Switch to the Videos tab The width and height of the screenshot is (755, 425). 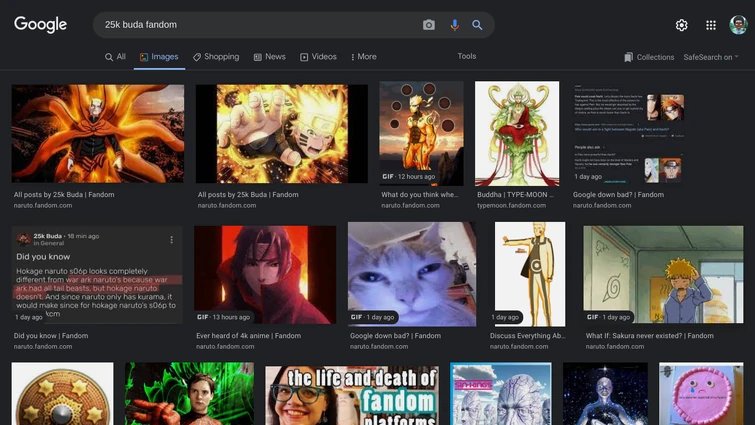(318, 57)
